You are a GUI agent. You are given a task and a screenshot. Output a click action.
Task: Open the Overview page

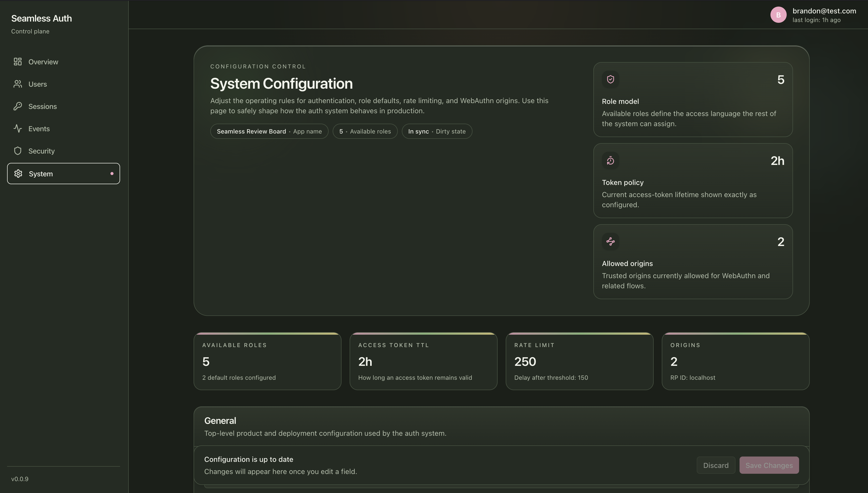[x=63, y=62]
